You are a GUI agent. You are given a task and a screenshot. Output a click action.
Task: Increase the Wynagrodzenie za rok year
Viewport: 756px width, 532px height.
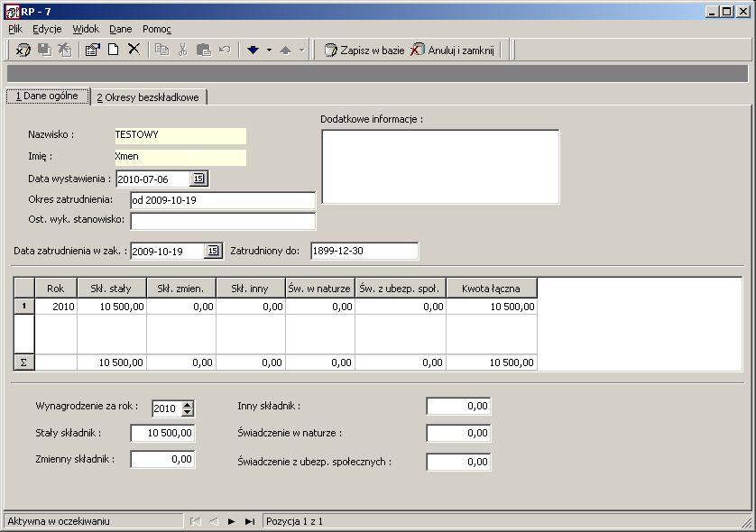coord(188,404)
